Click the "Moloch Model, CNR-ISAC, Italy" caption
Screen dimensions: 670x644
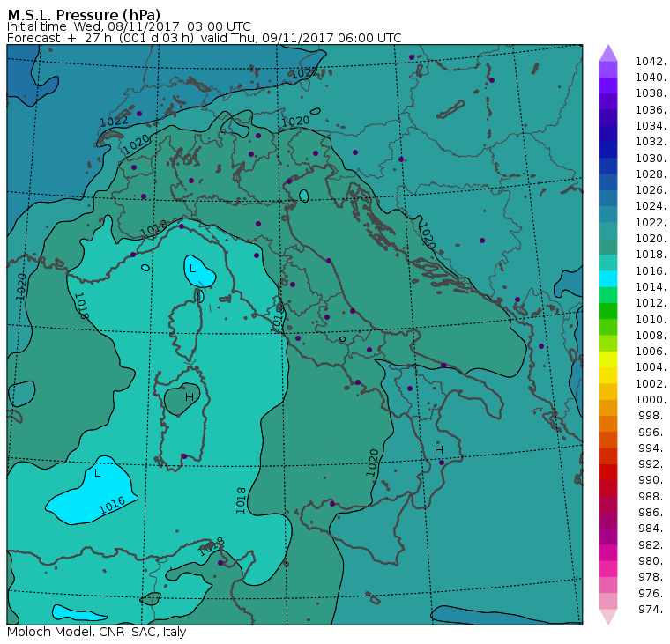(x=97, y=632)
